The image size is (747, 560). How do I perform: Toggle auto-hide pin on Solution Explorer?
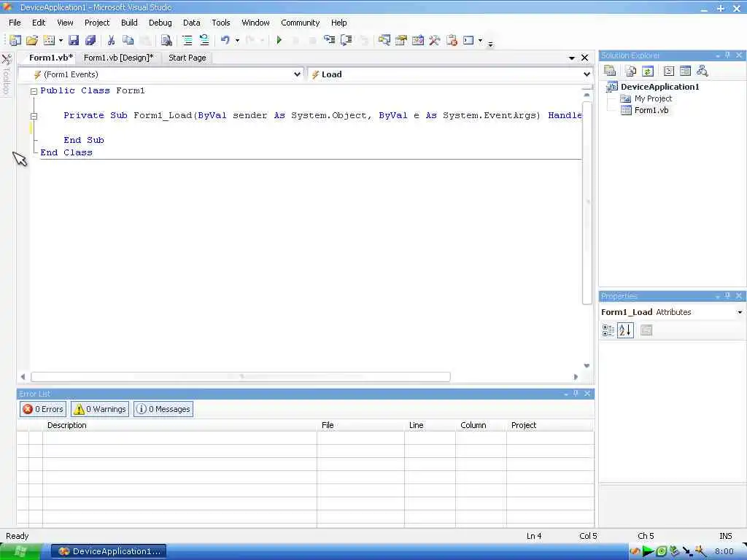point(727,55)
